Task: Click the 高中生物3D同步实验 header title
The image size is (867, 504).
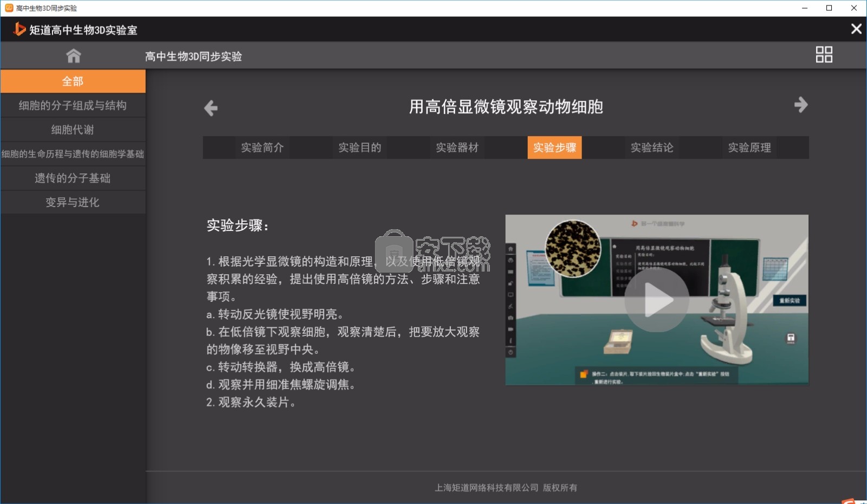Action: 193,56
